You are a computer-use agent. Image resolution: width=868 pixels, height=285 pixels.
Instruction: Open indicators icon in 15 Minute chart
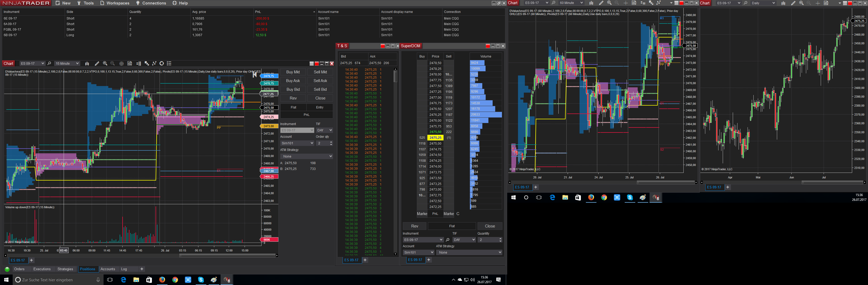(x=154, y=63)
